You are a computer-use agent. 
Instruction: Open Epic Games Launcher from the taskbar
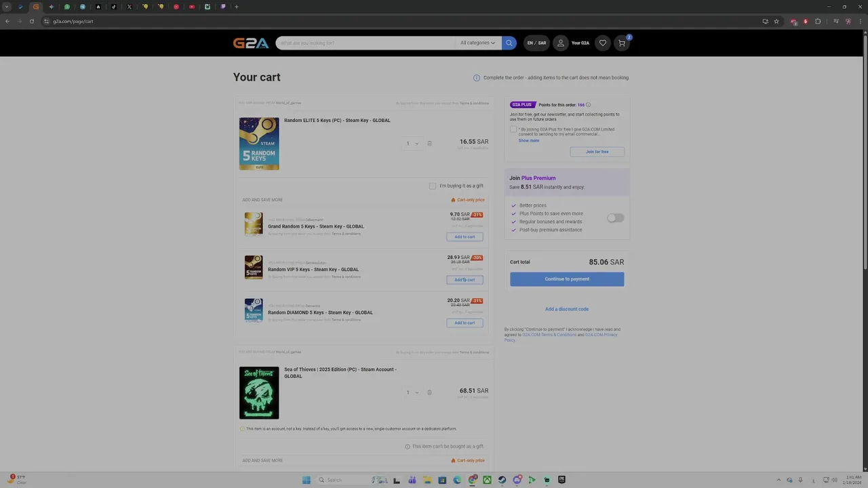pyautogui.click(x=561, y=480)
